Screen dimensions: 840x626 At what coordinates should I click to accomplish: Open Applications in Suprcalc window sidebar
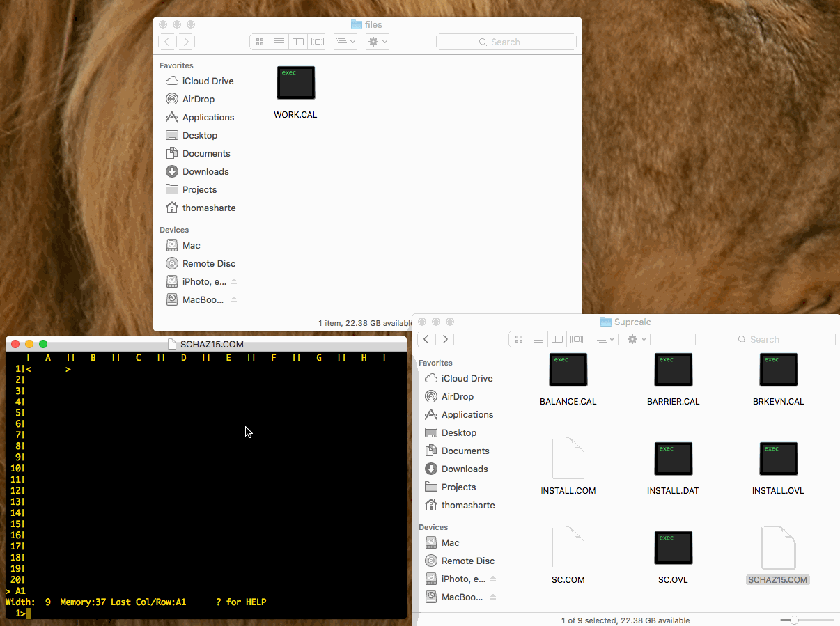coord(459,414)
